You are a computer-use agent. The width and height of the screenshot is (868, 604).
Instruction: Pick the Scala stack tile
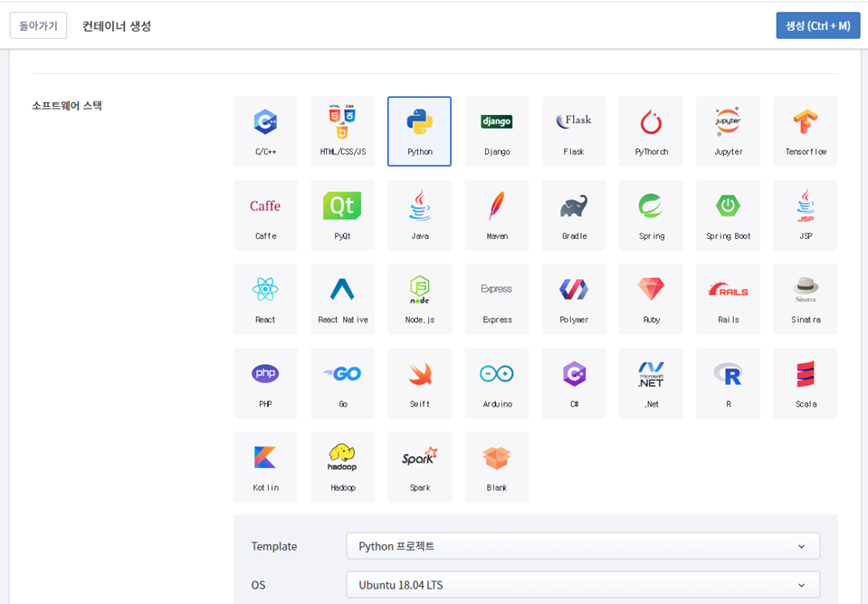[806, 383]
